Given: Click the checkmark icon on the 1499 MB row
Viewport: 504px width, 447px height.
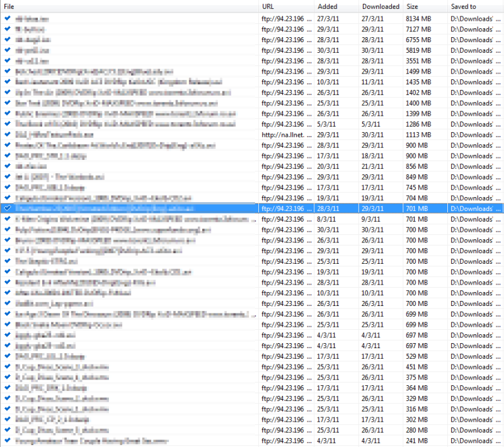Looking at the screenshot, I should point(7,71).
